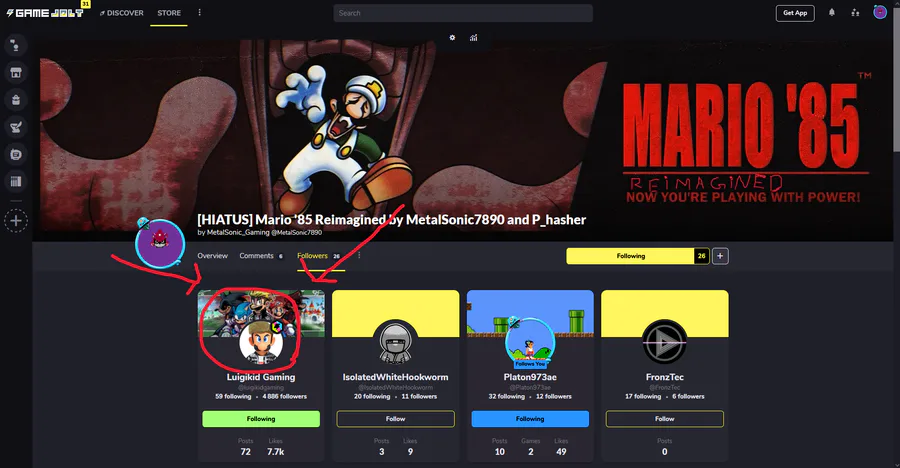
Task: Open the Discover page
Action: click(x=122, y=13)
